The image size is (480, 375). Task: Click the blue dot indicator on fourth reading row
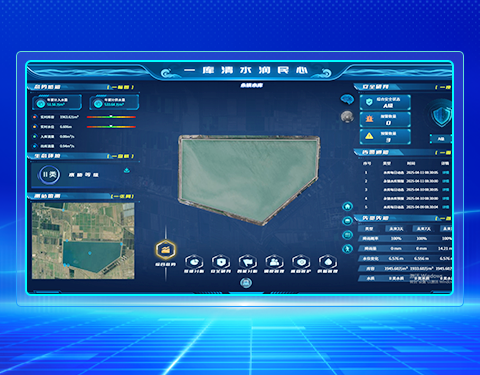[35, 146]
